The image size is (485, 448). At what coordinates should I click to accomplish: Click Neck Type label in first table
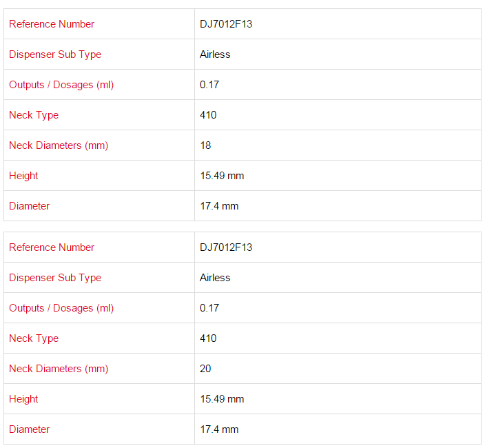pyautogui.click(x=34, y=115)
